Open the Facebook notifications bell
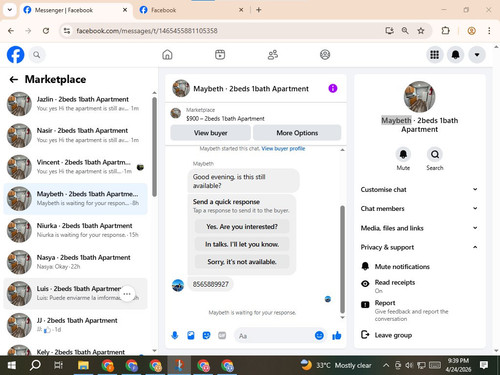This screenshot has height=375, width=500. (456, 55)
